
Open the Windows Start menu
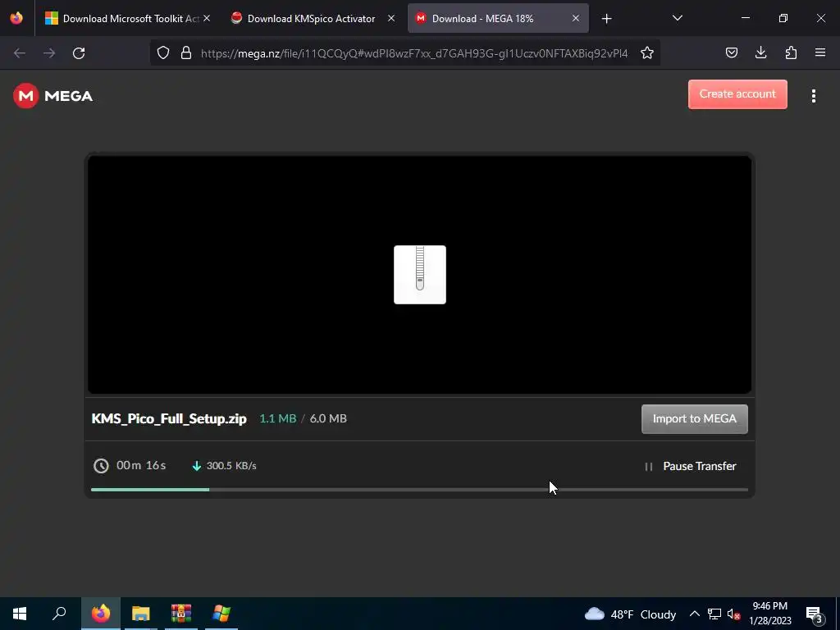point(20,614)
